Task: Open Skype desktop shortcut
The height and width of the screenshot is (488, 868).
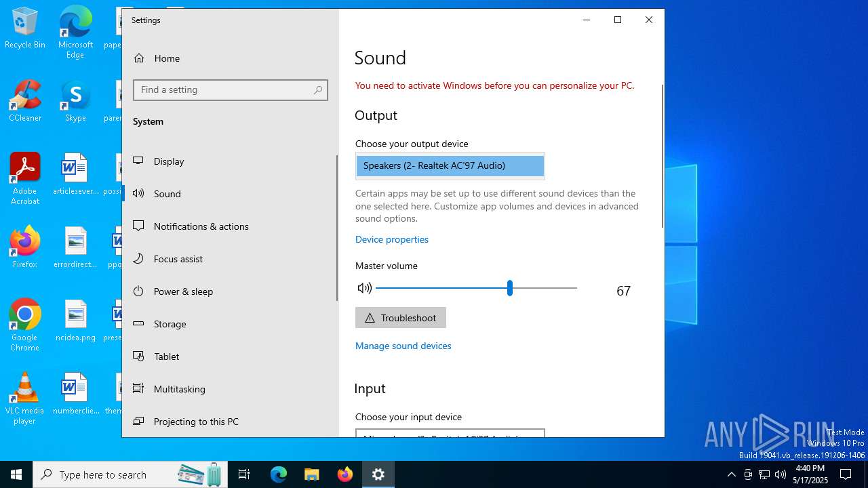Action: 75,101
